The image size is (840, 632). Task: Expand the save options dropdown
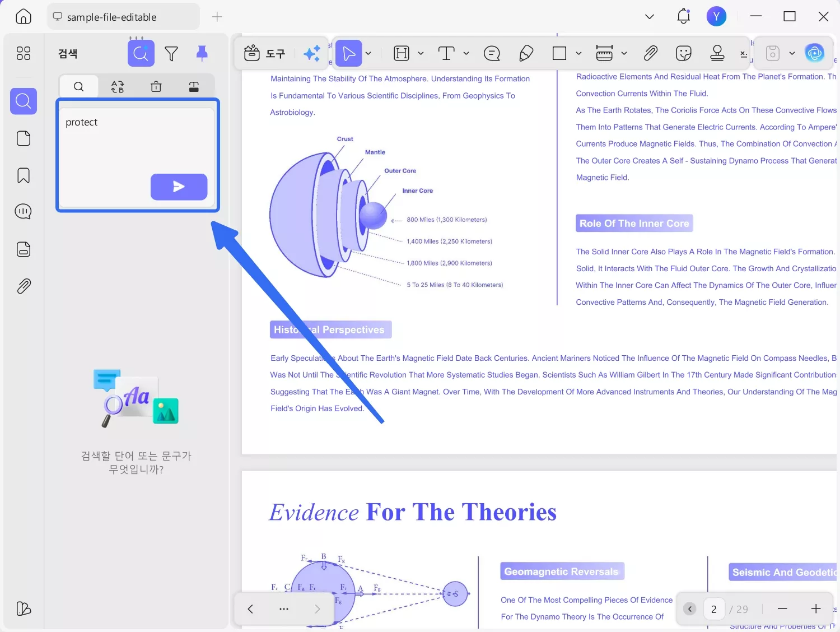tap(792, 54)
